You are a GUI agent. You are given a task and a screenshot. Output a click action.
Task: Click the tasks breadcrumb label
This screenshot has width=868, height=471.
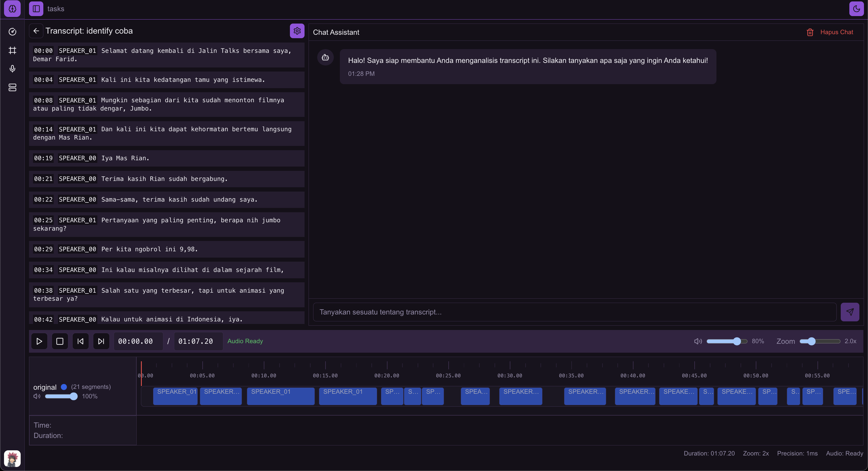coord(56,9)
